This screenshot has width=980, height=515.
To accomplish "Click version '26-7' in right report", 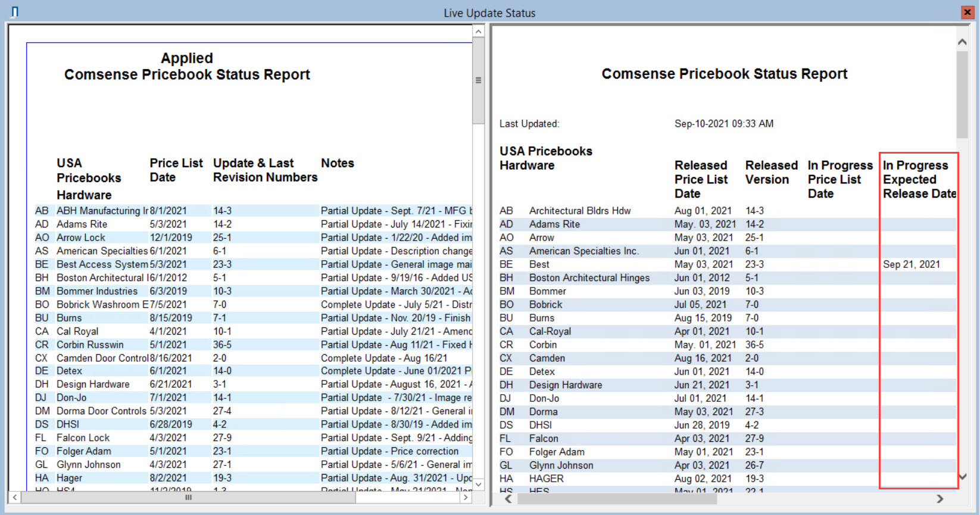I will pos(754,465).
